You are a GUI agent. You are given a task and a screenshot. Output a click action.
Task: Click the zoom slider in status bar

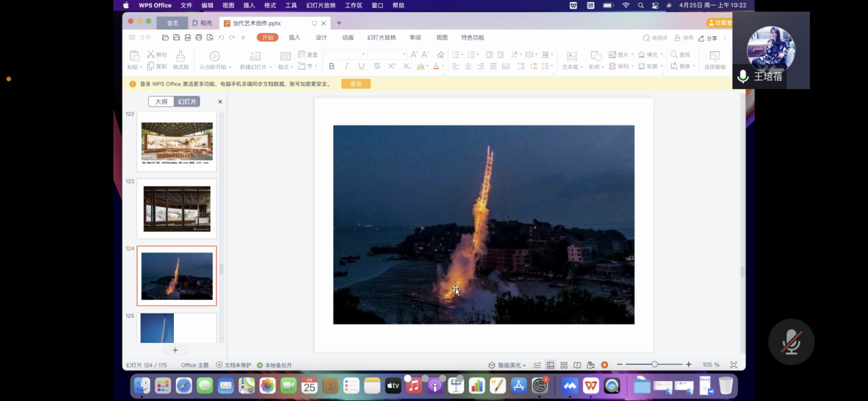point(654,365)
